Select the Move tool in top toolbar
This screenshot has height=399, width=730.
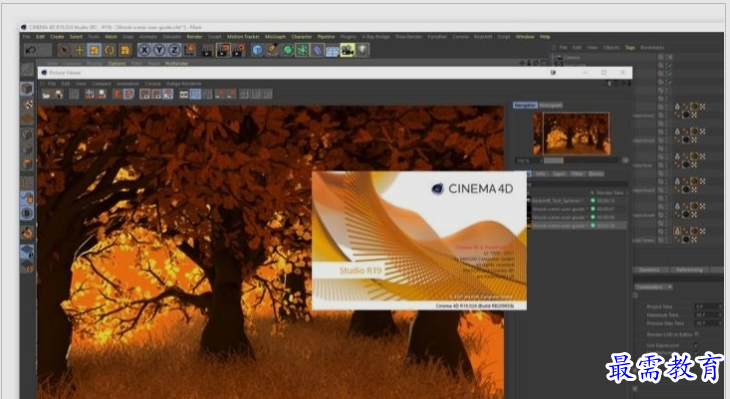[x=80, y=50]
